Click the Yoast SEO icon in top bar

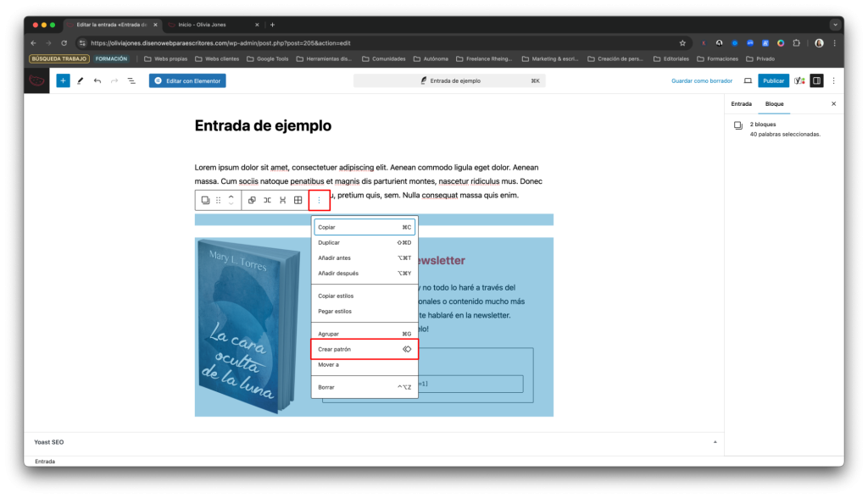799,80
